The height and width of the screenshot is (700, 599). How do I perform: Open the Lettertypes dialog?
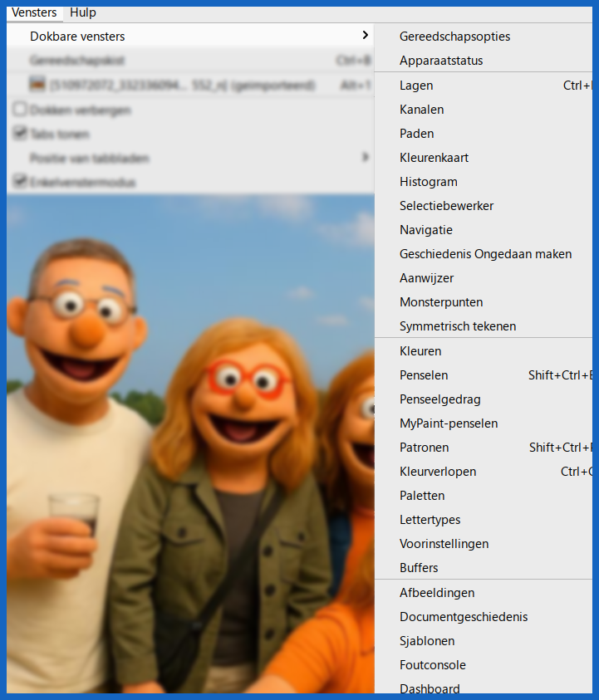pos(484,520)
